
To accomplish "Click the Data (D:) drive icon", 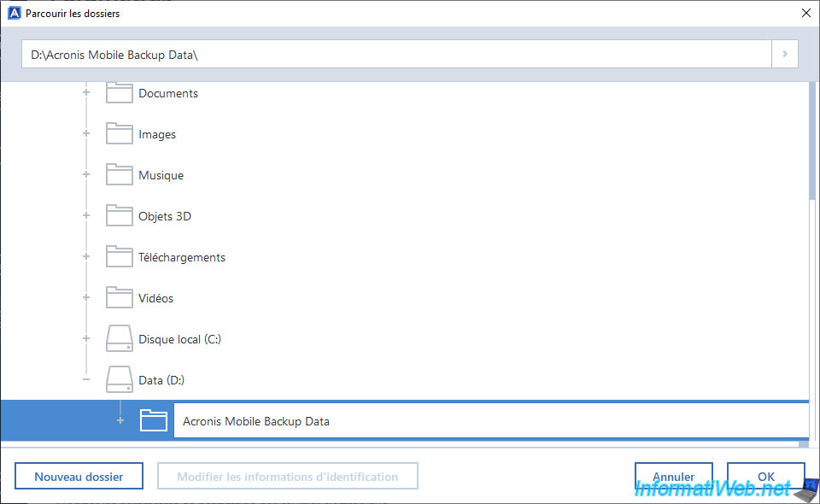I will click(x=120, y=379).
